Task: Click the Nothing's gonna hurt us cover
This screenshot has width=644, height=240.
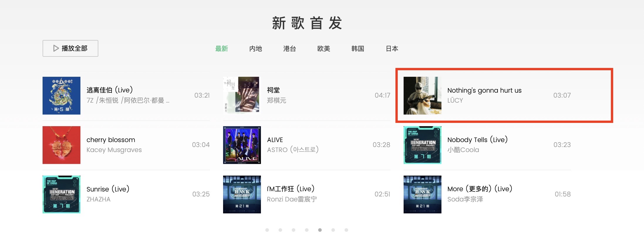Action: click(x=422, y=96)
